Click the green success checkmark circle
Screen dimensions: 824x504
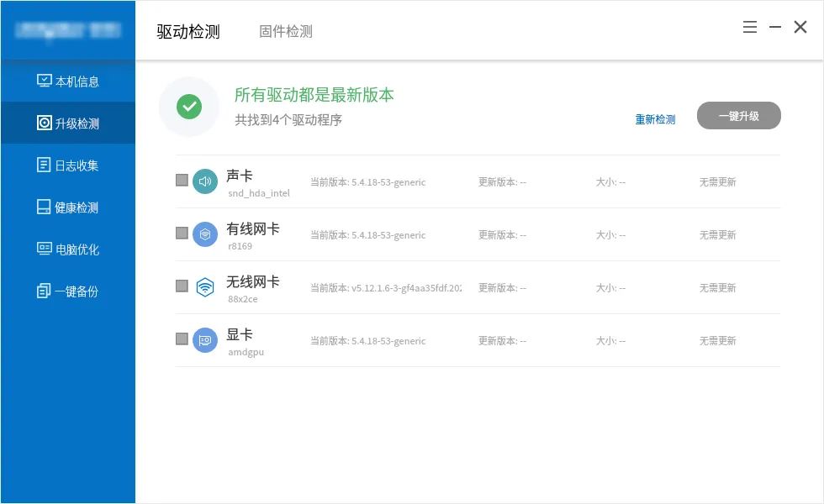pyautogui.click(x=189, y=108)
